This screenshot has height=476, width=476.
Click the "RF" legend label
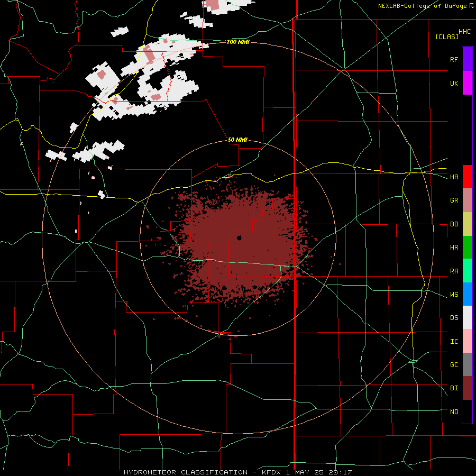(454, 59)
